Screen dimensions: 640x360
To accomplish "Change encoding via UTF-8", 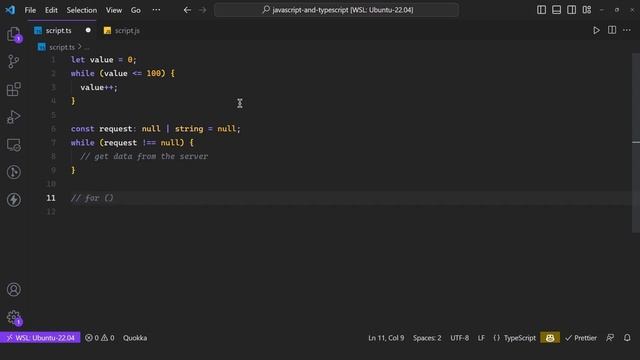I will pos(459,338).
